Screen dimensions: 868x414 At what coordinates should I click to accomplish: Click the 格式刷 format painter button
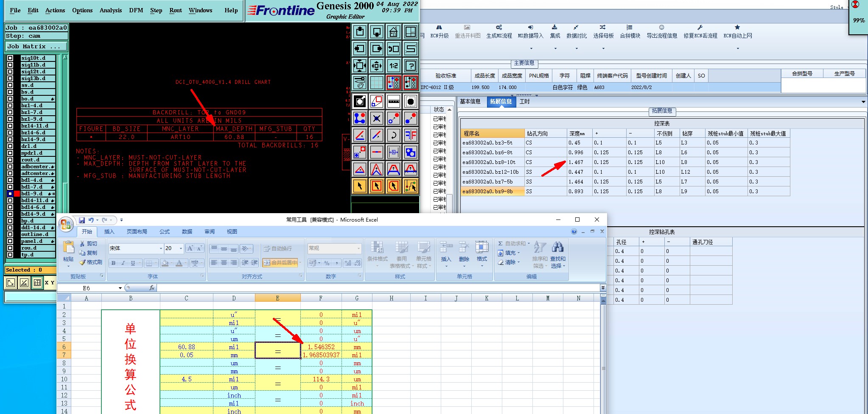coord(91,262)
